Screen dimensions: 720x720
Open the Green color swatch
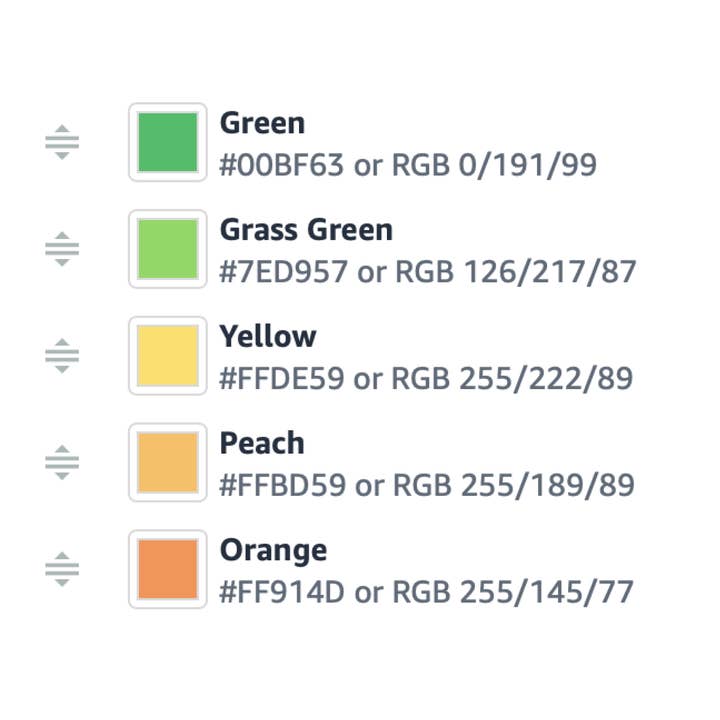(168, 143)
